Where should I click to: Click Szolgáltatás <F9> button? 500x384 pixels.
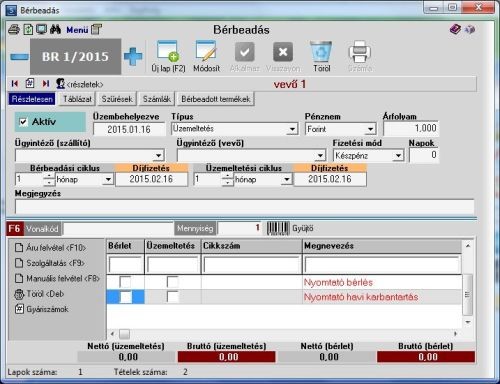pos(50,263)
